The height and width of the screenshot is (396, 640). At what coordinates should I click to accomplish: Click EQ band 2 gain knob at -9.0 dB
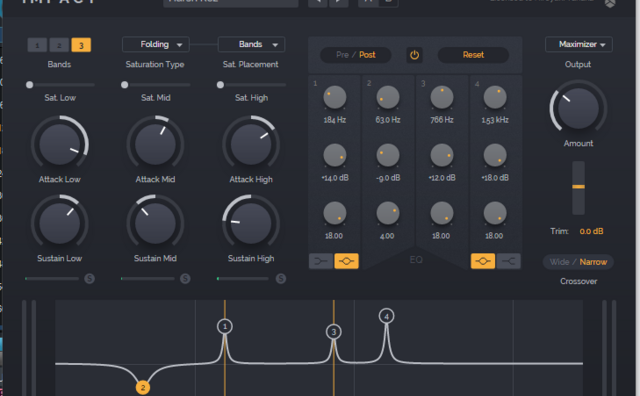point(388,156)
